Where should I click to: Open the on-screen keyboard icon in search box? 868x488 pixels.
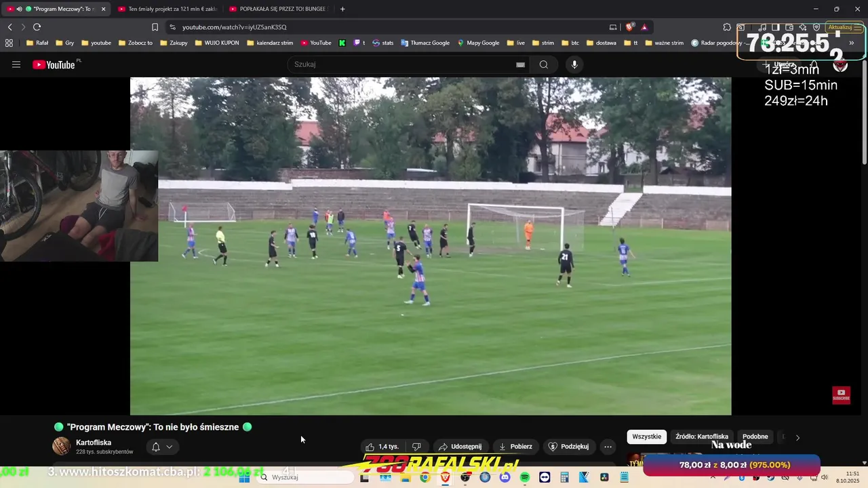point(520,64)
